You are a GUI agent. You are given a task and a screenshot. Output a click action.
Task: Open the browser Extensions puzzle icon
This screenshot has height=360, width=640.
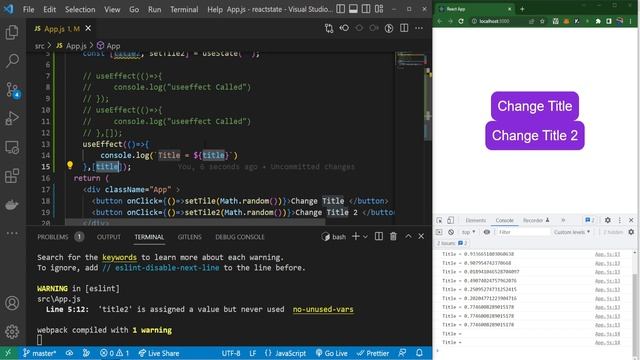tap(598, 21)
